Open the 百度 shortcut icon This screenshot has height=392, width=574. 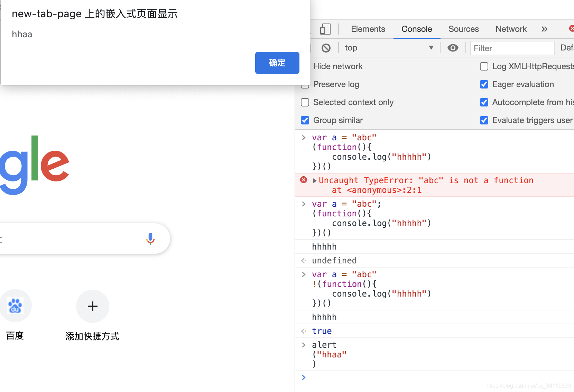pyautogui.click(x=15, y=306)
